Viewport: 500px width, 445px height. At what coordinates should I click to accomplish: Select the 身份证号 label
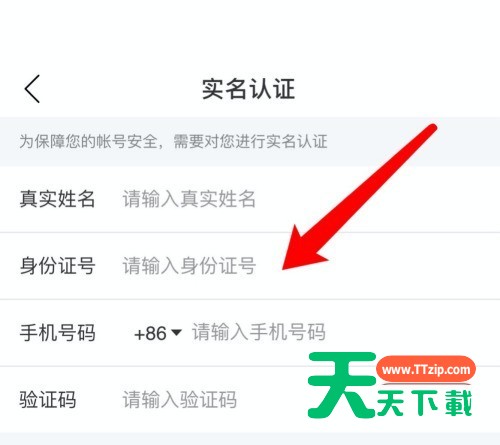57,266
